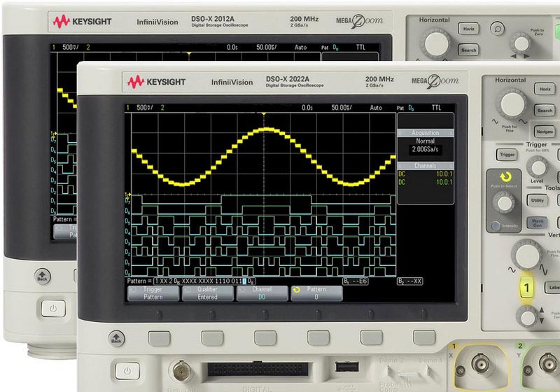Click the Push to Select entry knob
560x392 pixels.
click(x=504, y=203)
